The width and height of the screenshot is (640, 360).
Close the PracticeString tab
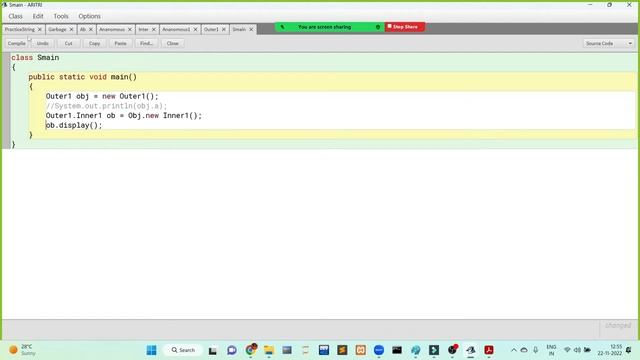[x=40, y=29]
